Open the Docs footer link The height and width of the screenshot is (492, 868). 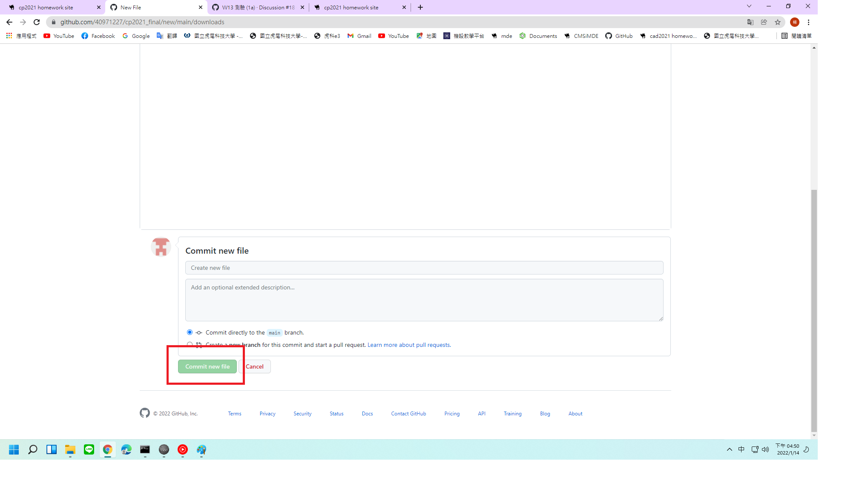click(x=368, y=414)
